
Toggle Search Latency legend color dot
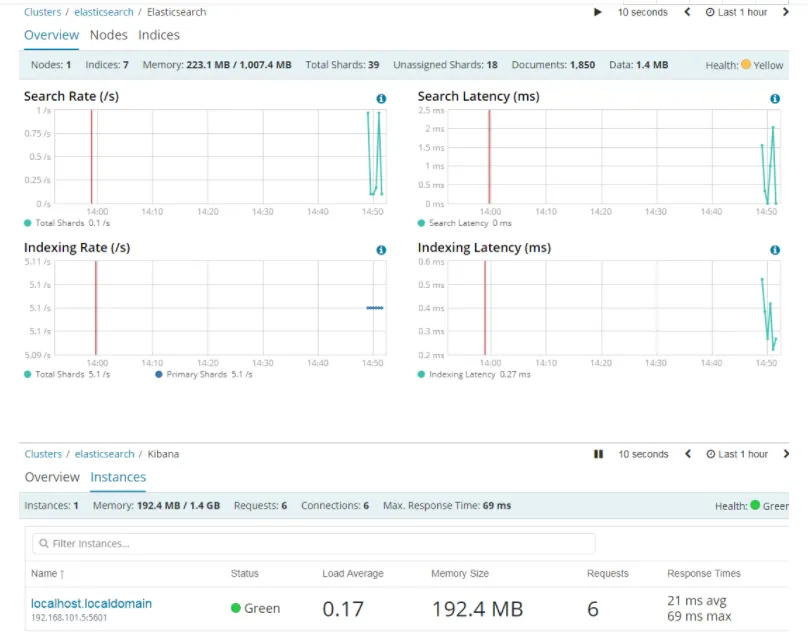pos(421,223)
